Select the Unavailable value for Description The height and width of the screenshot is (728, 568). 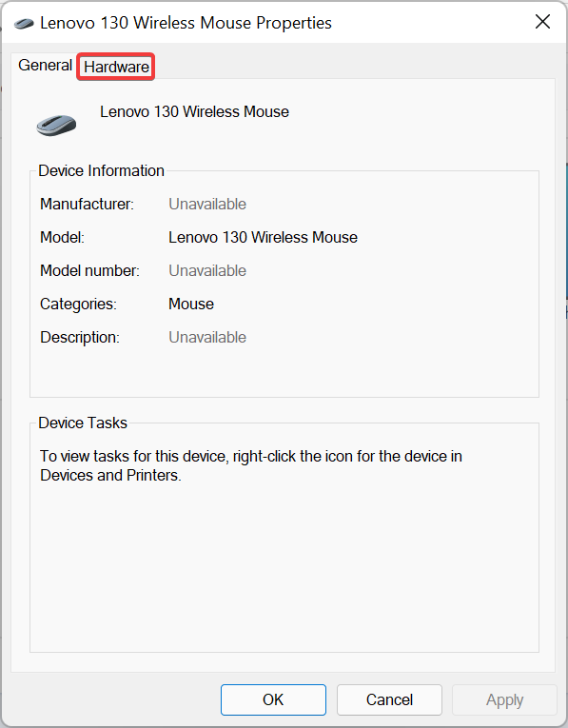(207, 338)
